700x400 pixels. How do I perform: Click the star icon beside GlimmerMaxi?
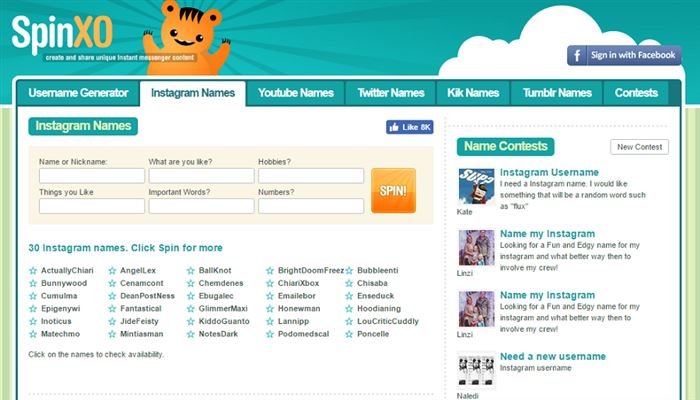(191, 308)
